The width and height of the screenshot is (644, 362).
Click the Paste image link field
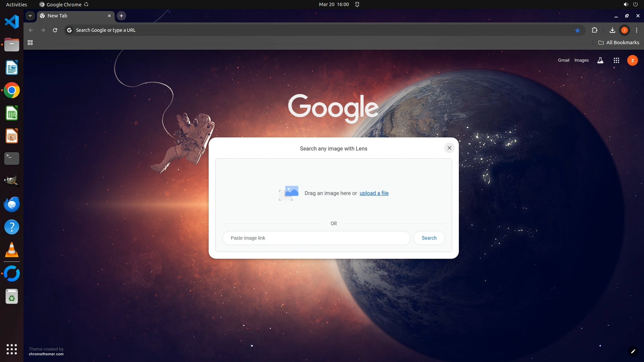316,238
